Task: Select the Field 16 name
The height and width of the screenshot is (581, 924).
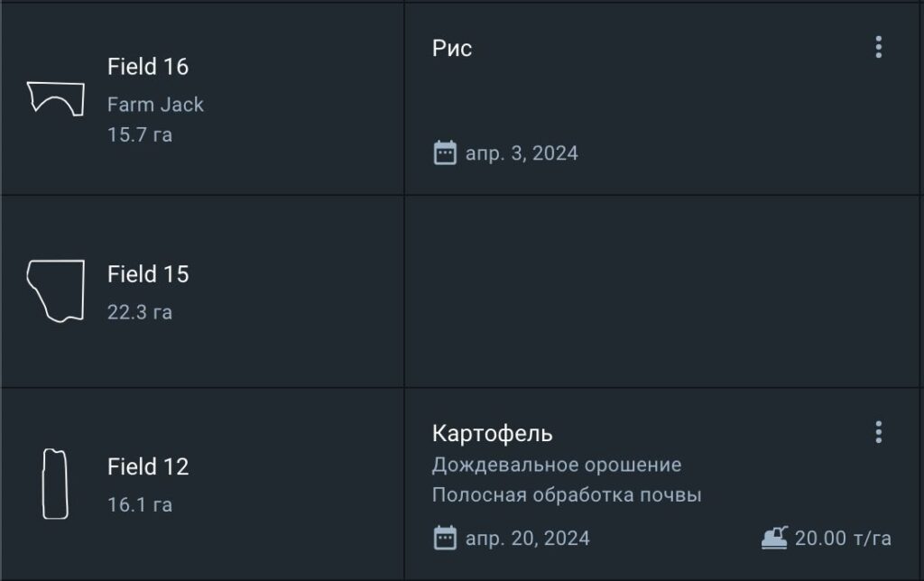Action: click(148, 67)
